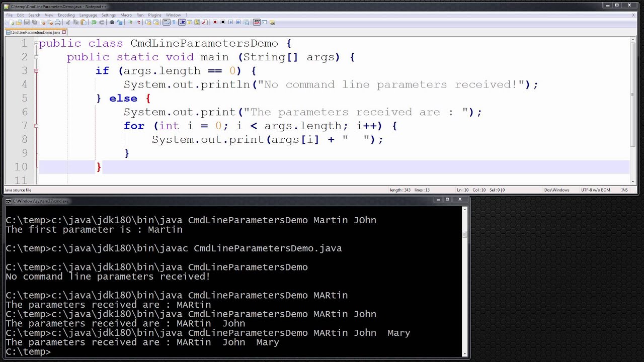The image size is (644, 362).
Task: Click Synchronize Vertical Scrolling icon
Action: click(148, 22)
